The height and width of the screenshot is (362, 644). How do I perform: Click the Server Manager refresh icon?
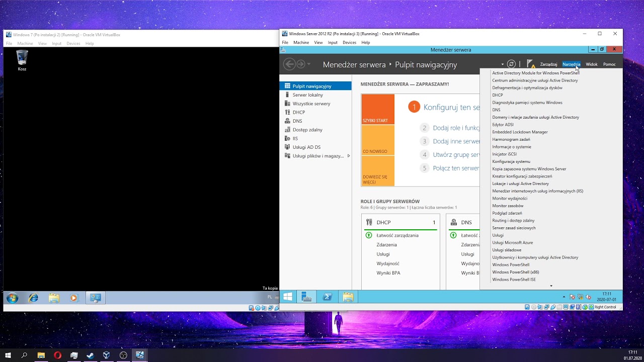(511, 64)
